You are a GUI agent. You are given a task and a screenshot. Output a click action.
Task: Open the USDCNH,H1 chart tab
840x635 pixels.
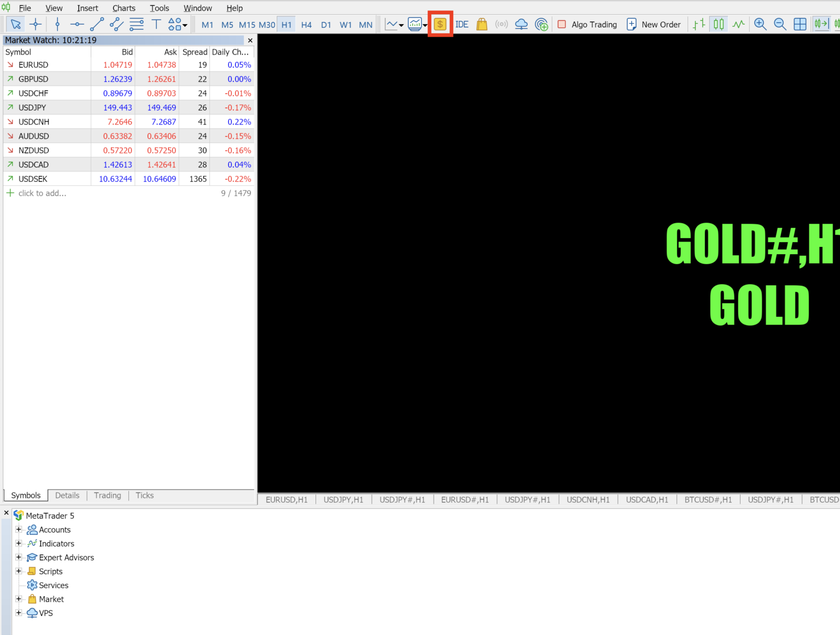[x=588, y=499]
